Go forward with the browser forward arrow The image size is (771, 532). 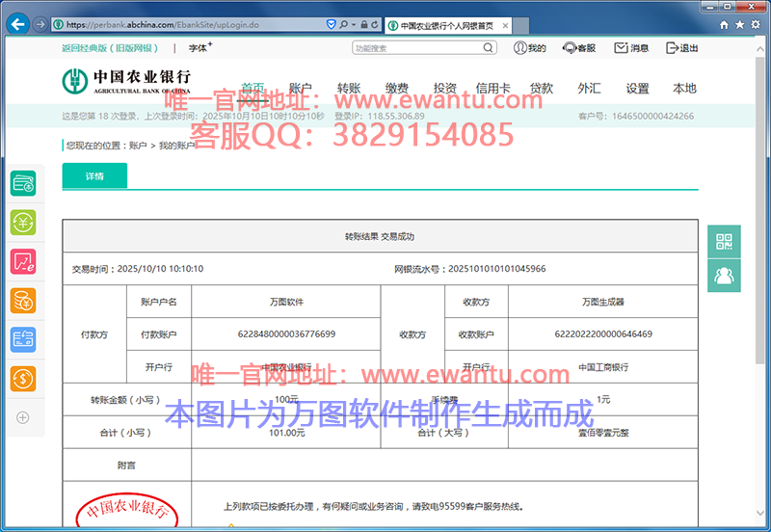pos(40,24)
